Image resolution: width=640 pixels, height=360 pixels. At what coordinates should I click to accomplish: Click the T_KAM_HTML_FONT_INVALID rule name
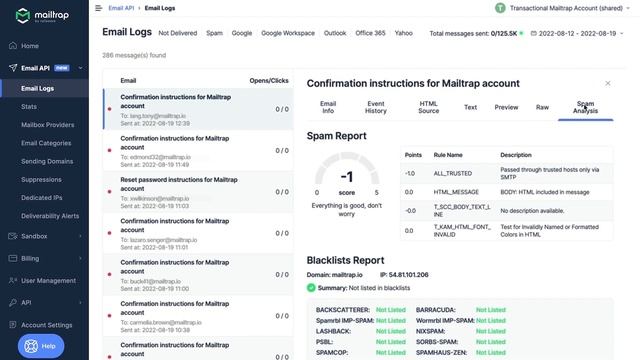point(462,231)
